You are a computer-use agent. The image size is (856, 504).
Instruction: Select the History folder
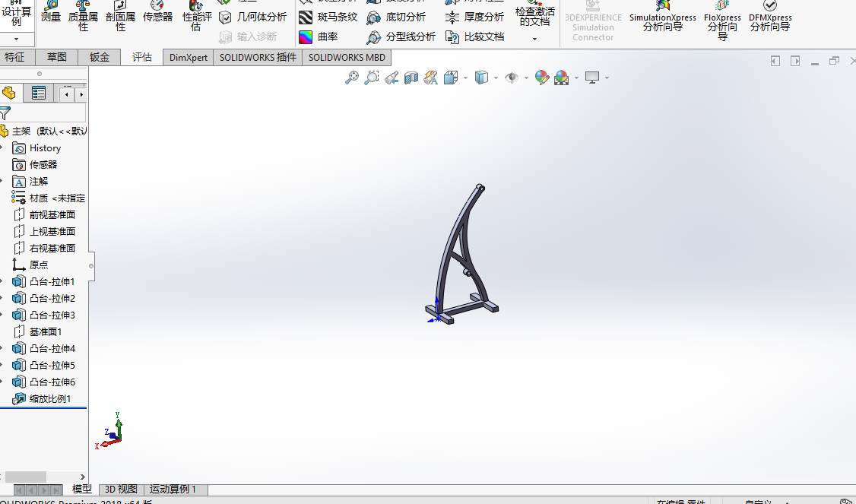tap(36, 148)
